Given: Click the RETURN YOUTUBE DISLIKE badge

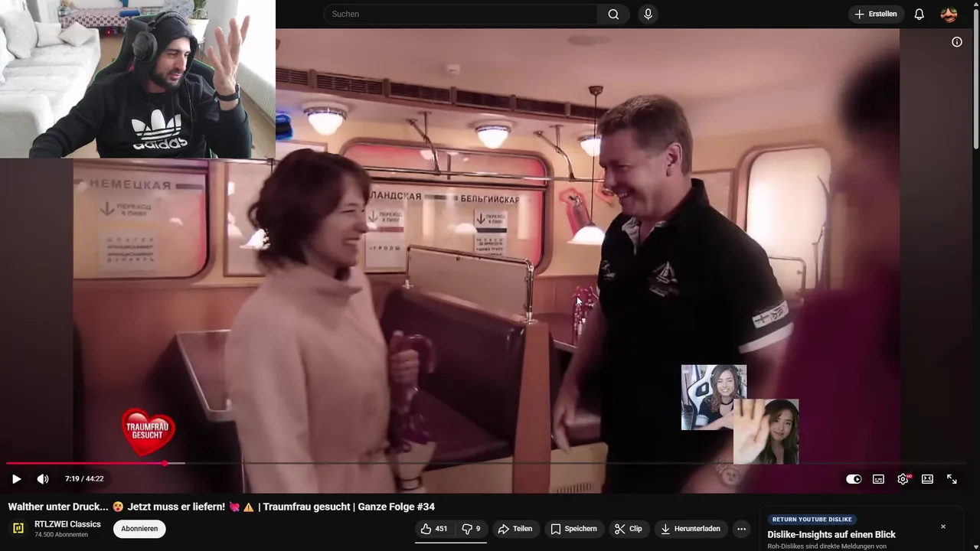Looking at the screenshot, I should pos(812,520).
